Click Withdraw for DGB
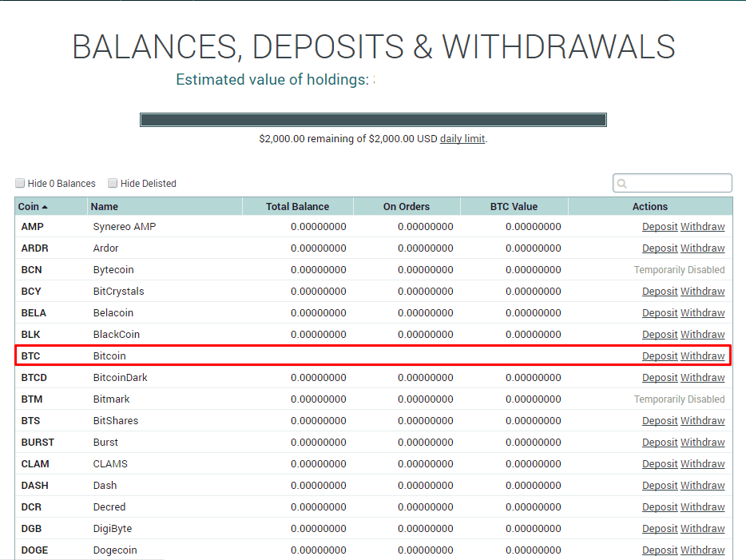This screenshot has height=560, width=746. 703,529
